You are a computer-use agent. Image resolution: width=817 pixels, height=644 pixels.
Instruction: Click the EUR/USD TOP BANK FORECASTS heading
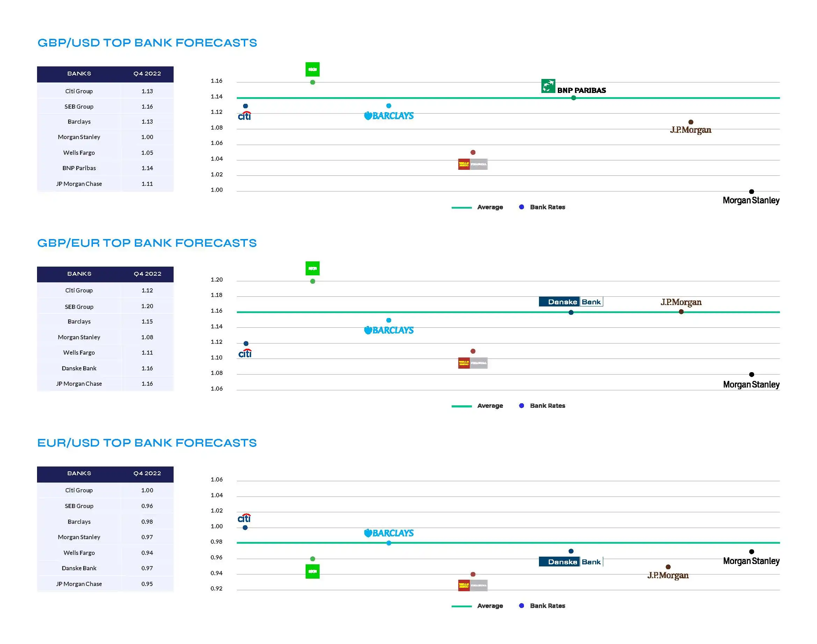(x=147, y=443)
